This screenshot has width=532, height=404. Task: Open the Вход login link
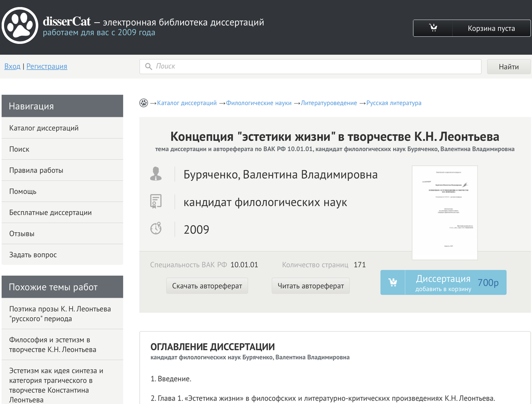click(x=12, y=67)
